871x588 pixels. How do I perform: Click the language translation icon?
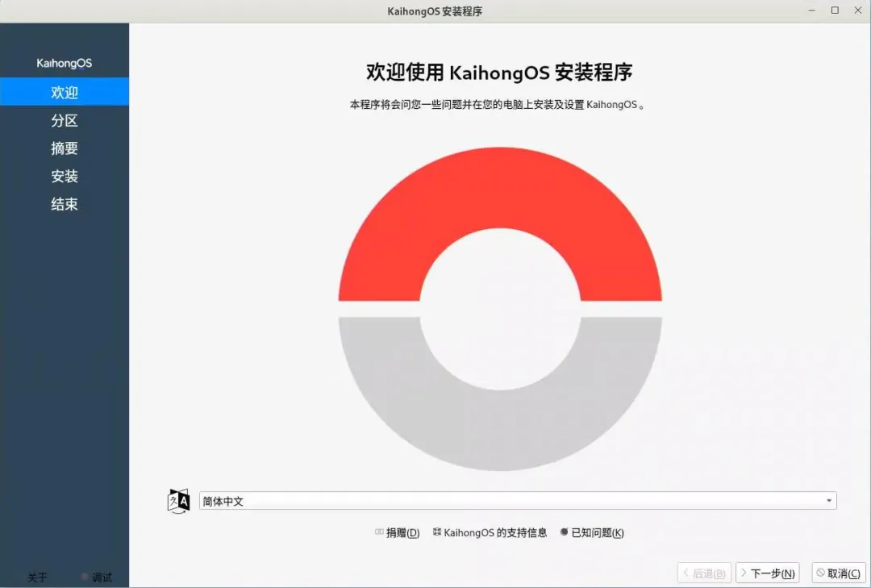pyautogui.click(x=178, y=501)
